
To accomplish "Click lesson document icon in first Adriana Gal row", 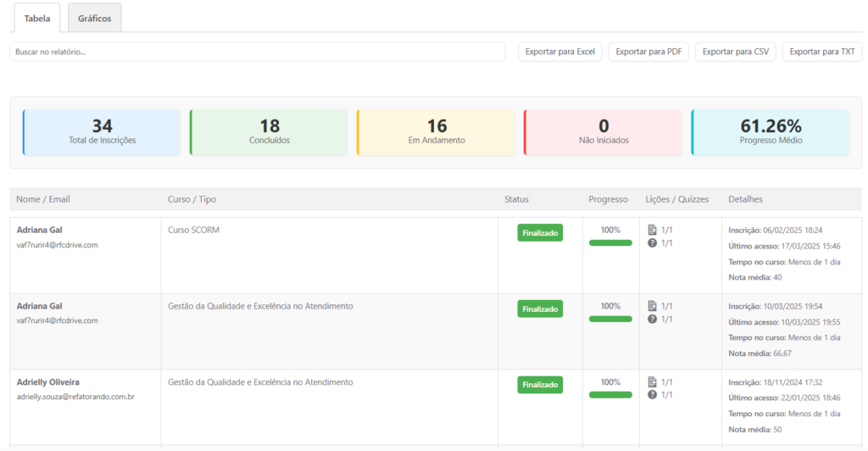I will coord(652,230).
